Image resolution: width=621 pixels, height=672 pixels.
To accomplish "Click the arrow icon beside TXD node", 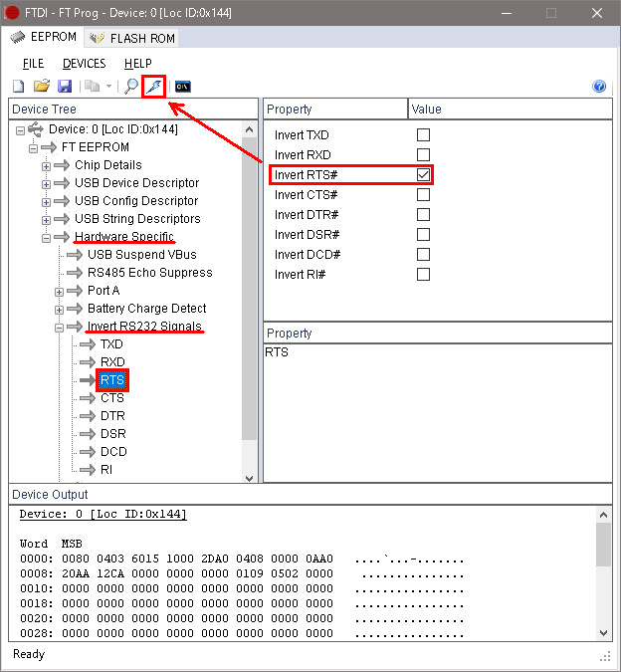I will (88, 344).
